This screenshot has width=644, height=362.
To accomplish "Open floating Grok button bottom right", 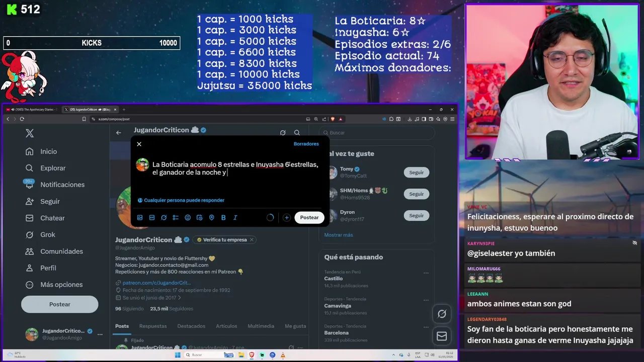I will pos(442,314).
